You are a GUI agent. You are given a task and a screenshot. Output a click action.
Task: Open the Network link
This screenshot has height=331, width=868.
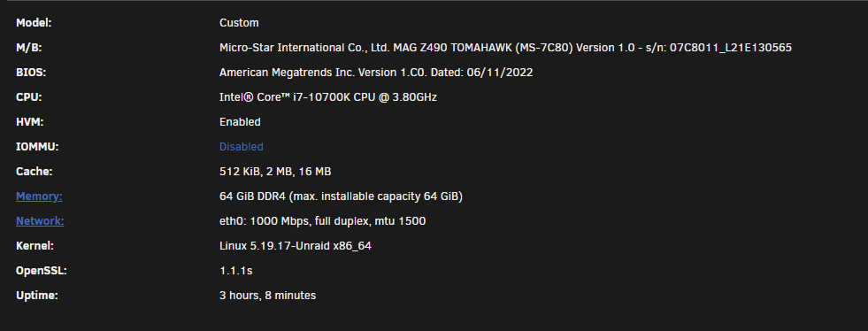click(40, 221)
